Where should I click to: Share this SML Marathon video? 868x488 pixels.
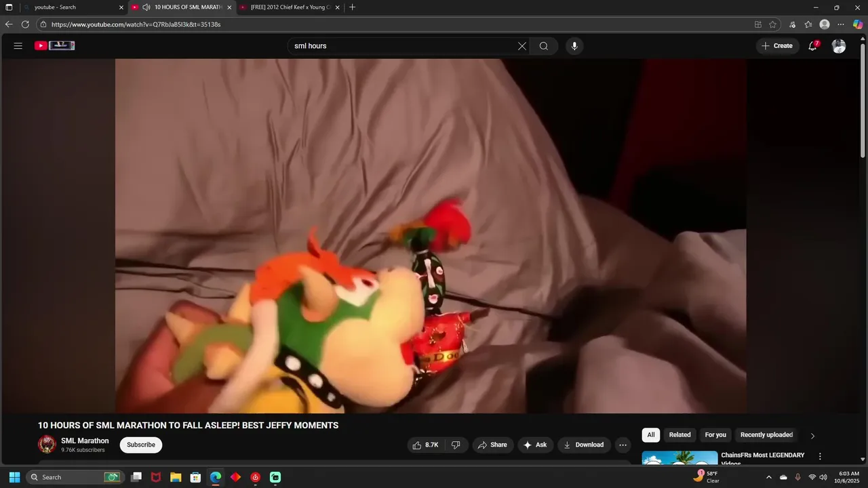coord(492,445)
